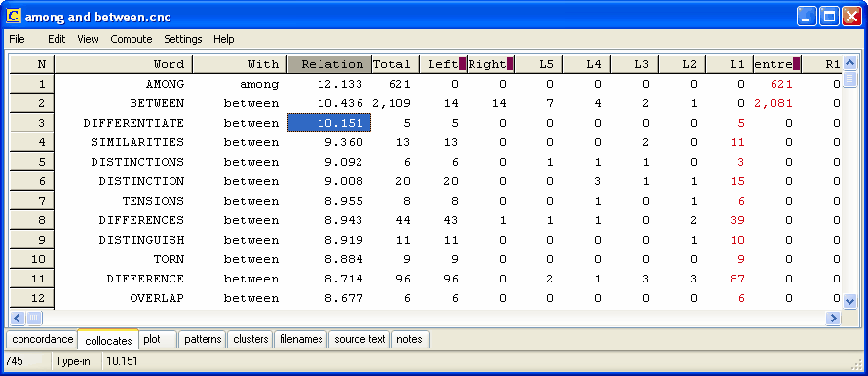
Task: Sort by the Relation column header
Action: pos(329,64)
